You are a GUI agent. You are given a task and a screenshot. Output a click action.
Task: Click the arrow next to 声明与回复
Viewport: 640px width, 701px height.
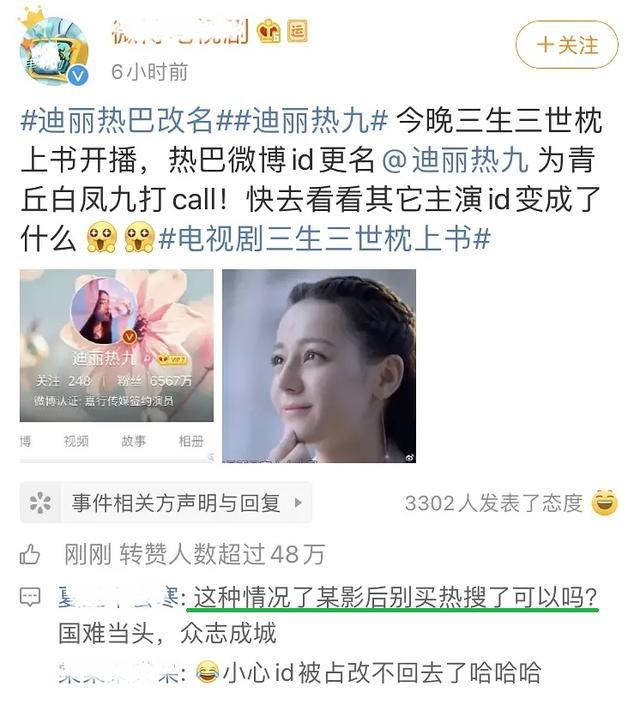(298, 503)
